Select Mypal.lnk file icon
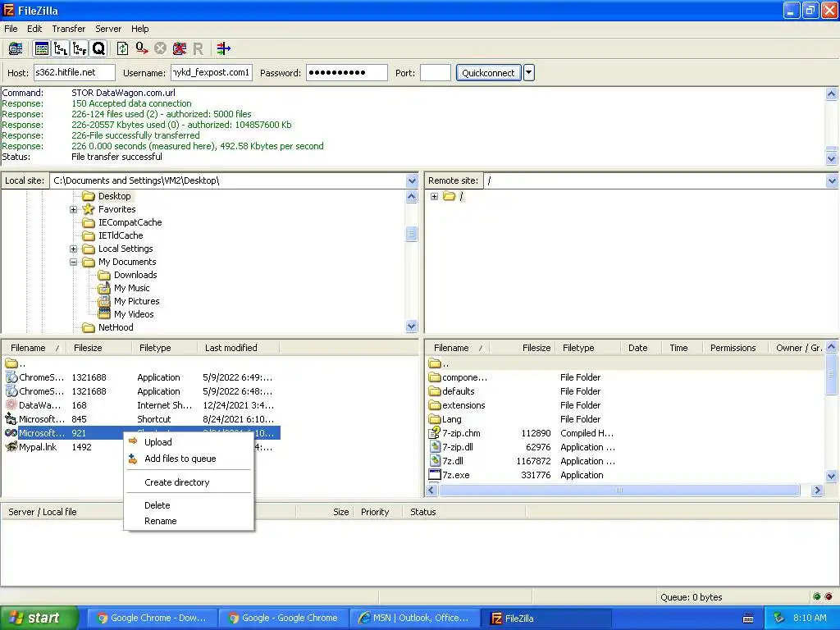 click(11, 447)
